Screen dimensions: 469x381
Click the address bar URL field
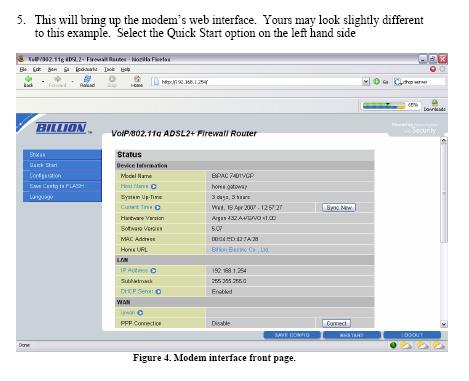[260, 82]
